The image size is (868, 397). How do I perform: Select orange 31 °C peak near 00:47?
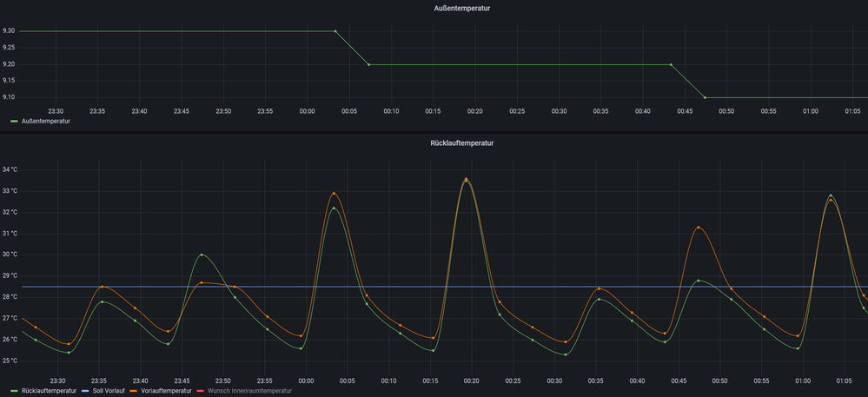(x=698, y=228)
